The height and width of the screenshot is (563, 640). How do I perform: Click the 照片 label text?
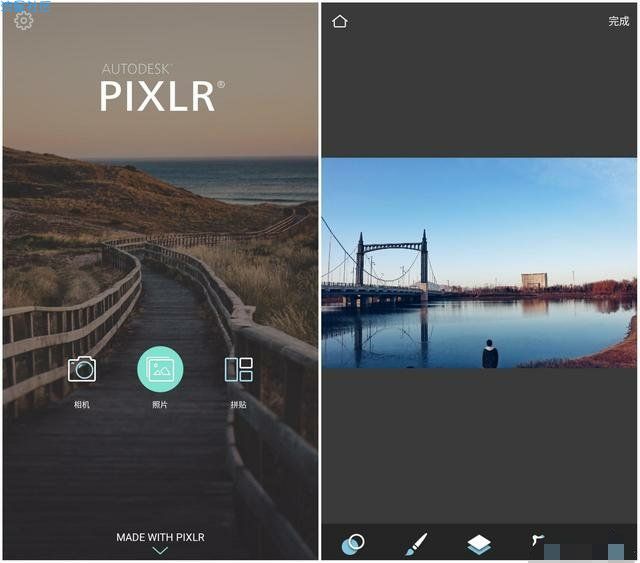[160, 405]
